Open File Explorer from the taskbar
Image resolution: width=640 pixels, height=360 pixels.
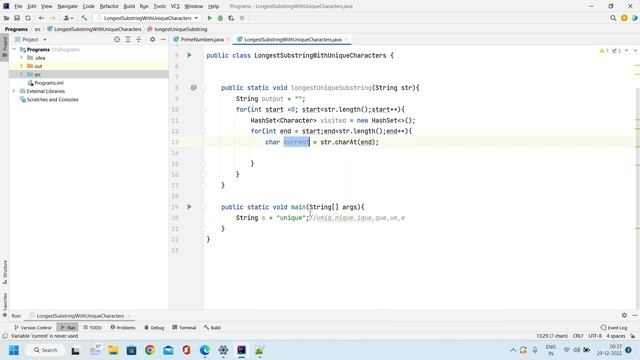(x=113, y=350)
